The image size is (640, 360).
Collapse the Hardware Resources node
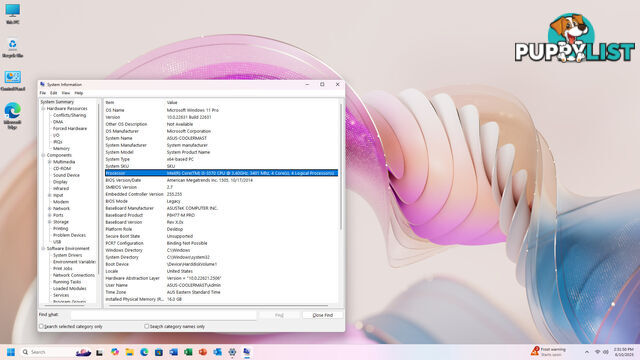point(43,109)
